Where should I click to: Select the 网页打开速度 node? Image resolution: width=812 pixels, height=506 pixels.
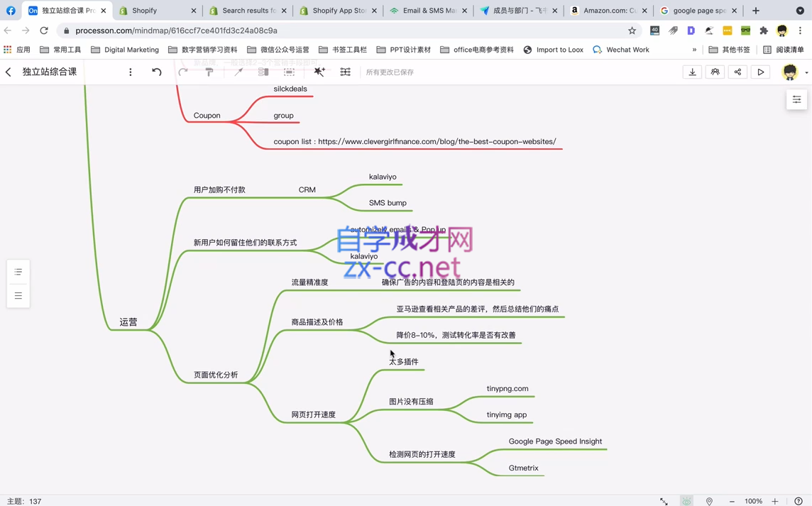(x=313, y=415)
